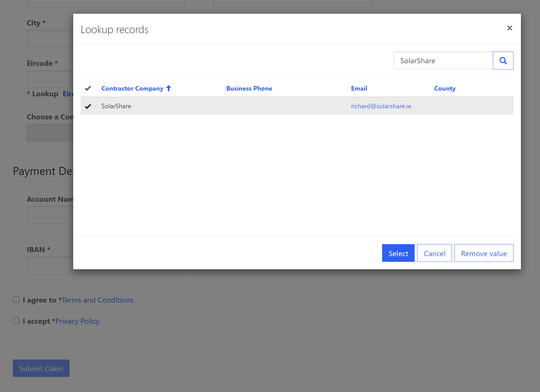Open the Privacy Policy link
The height and width of the screenshot is (392, 540).
pyautogui.click(x=77, y=321)
